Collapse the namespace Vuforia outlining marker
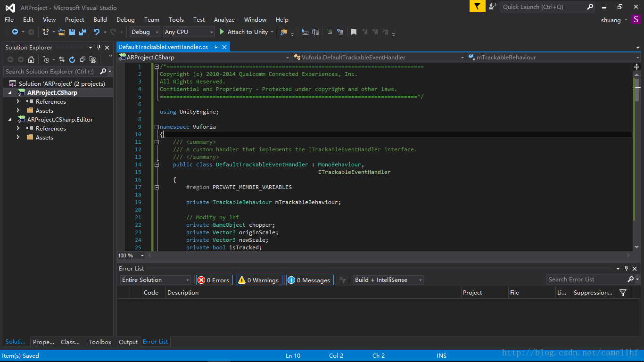The width and height of the screenshot is (644, 362). [x=157, y=127]
